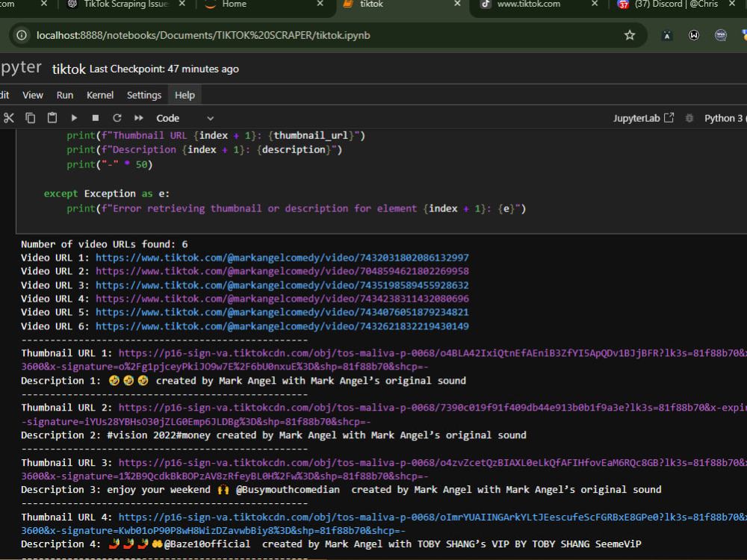Click the Python 3 kernel name

click(725, 118)
